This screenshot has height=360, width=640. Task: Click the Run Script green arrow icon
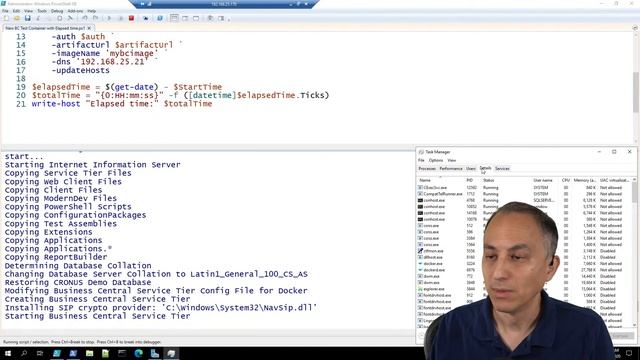pyautogui.click(x=109, y=18)
